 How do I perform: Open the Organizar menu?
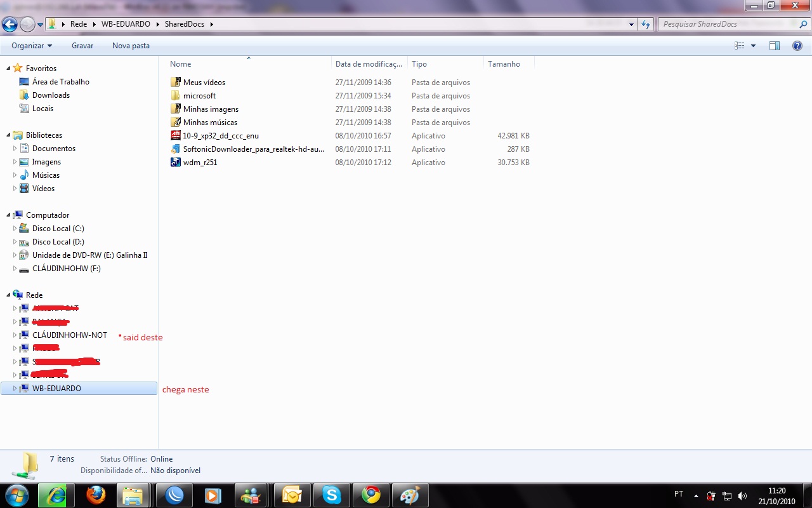point(32,46)
